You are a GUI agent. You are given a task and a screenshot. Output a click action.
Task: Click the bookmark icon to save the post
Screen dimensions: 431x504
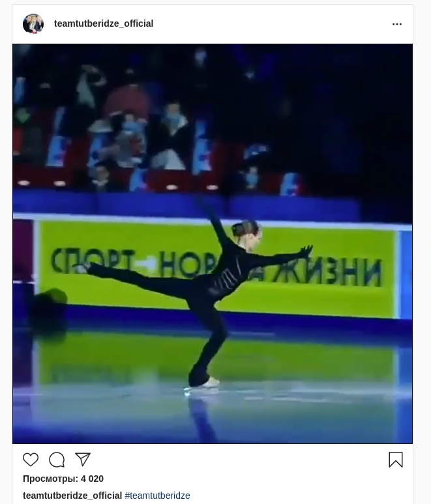pyautogui.click(x=396, y=460)
